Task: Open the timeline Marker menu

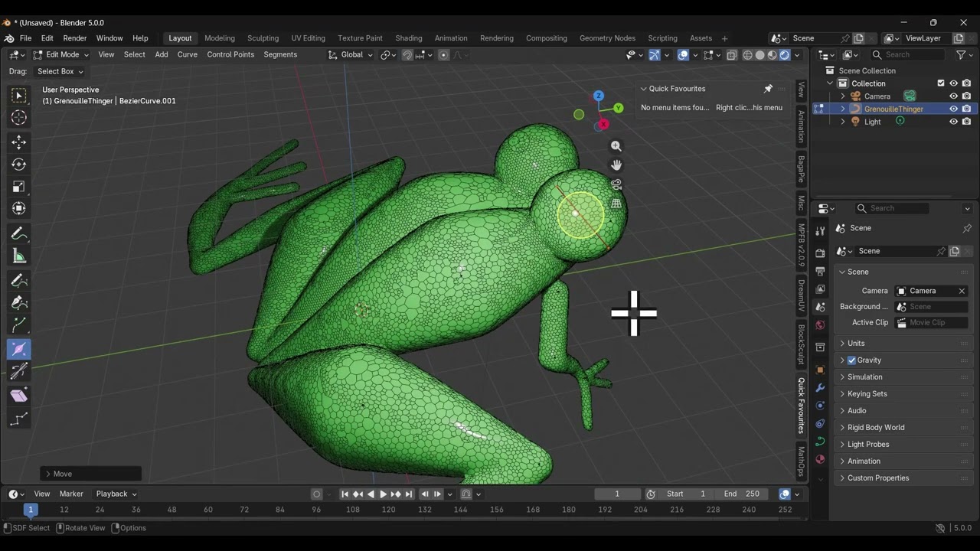Action: (71, 494)
